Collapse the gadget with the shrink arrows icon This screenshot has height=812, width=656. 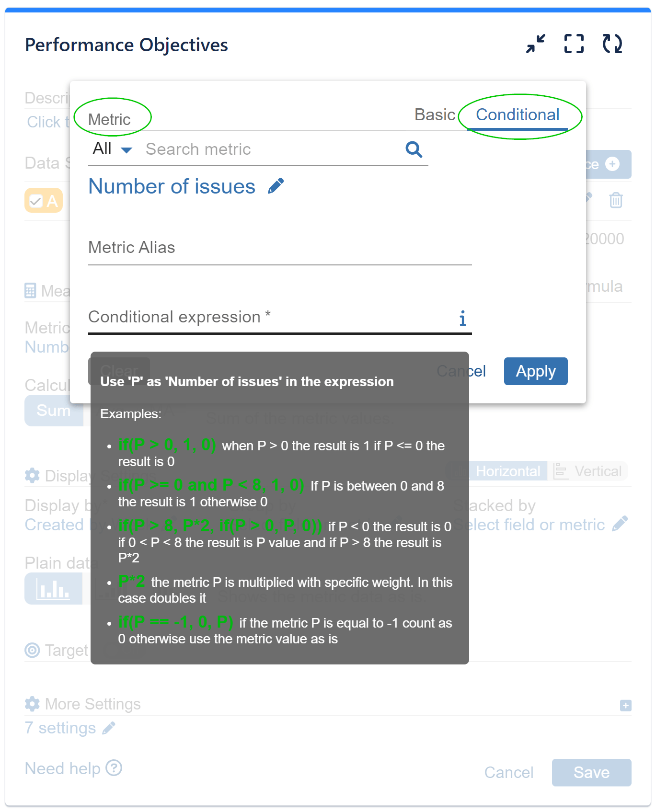point(534,44)
